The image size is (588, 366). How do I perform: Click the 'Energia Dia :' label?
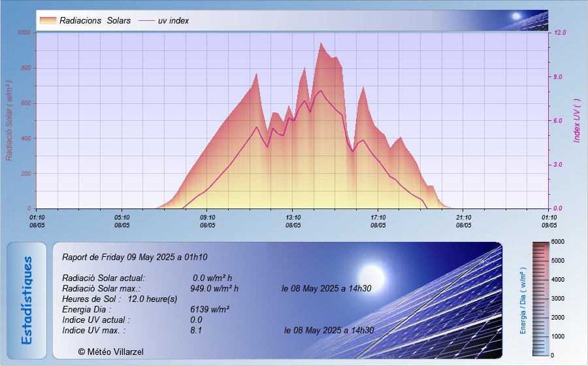click(x=87, y=310)
